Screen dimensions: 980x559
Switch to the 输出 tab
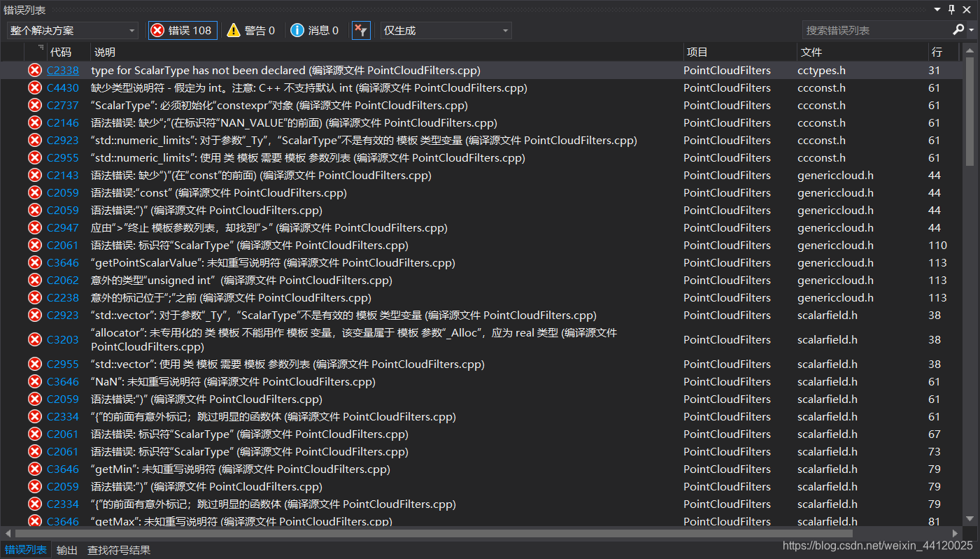67,550
